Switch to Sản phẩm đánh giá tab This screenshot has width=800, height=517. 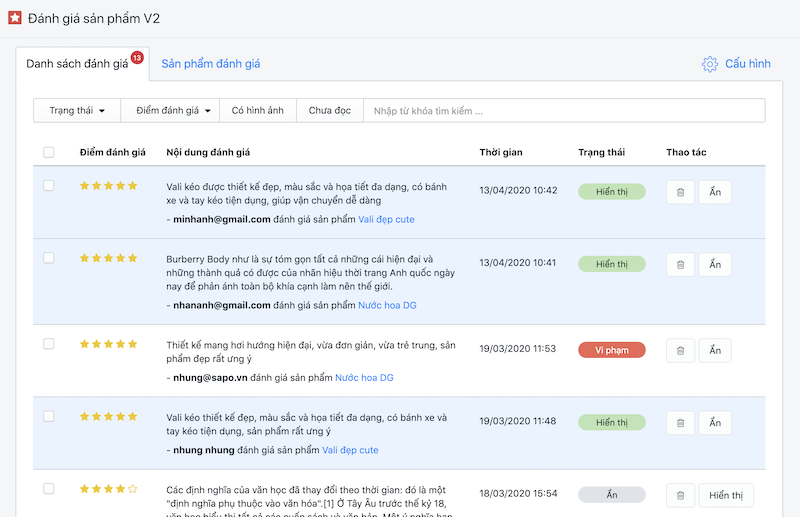[x=210, y=64]
